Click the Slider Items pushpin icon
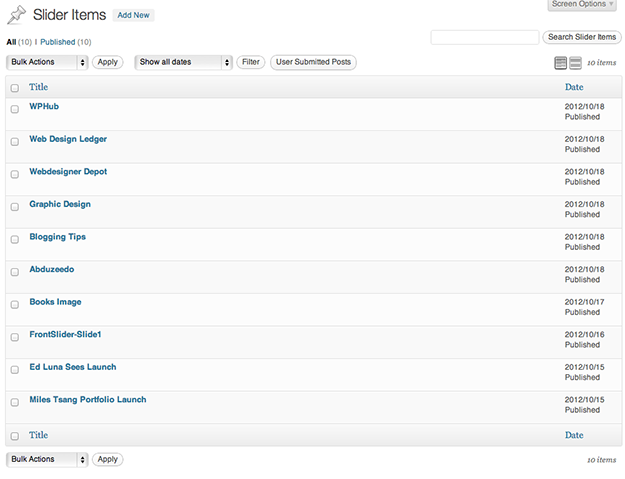This screenshot has height=479, width=625. [x=16, y=15]
